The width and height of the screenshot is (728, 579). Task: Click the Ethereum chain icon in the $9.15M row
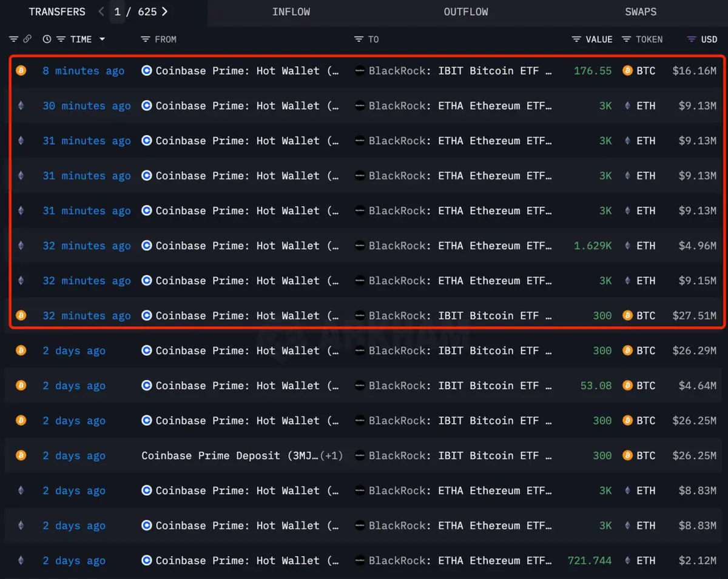click(21, 281)
